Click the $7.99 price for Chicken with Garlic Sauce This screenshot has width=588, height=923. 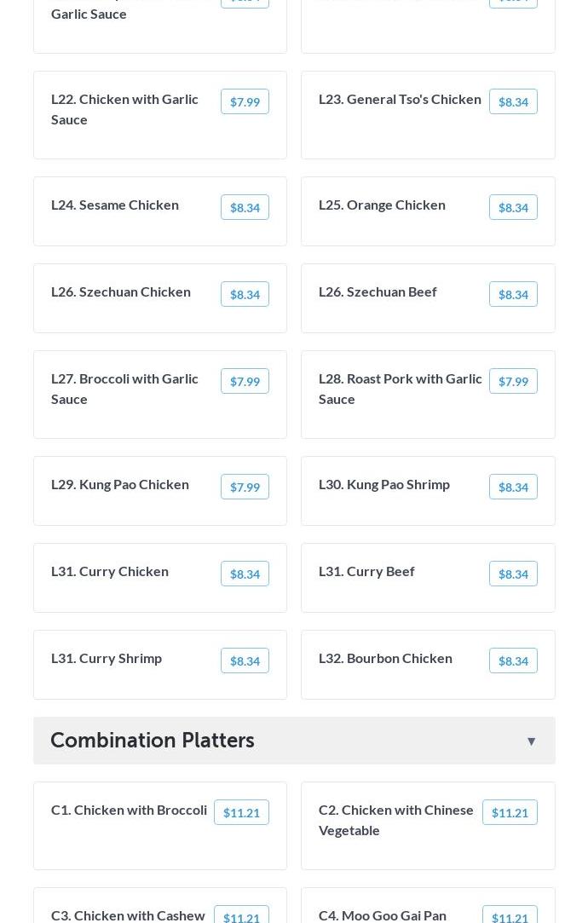[245, 102]
